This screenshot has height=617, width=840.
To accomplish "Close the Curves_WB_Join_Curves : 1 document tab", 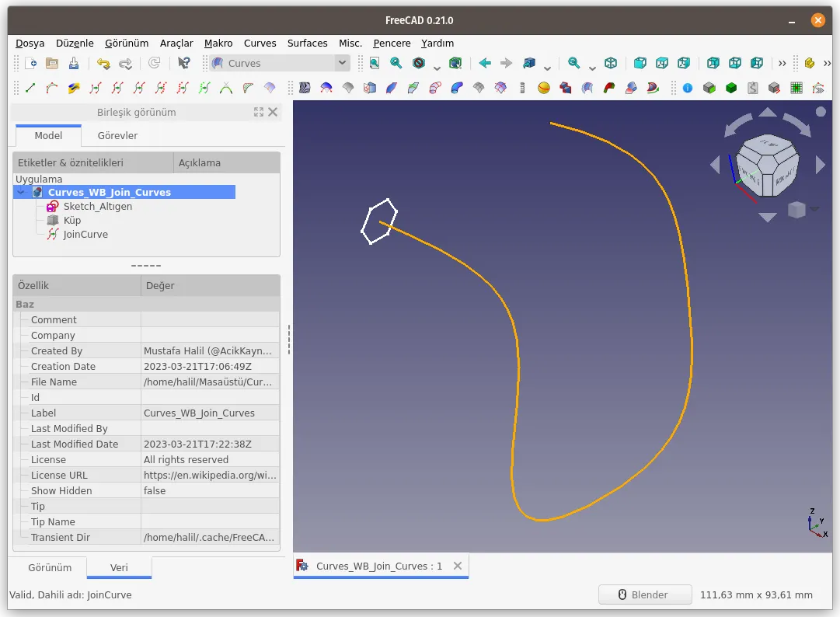I will click(x=458, y=566).
